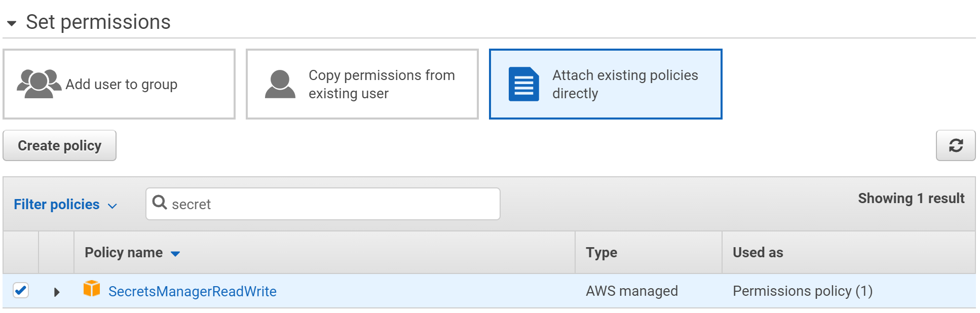Image resolution: width=980 pixels, height=313 pixels.
Task: Open the SecretsManagerReadWrite policy link
Action: coord(193,291)
